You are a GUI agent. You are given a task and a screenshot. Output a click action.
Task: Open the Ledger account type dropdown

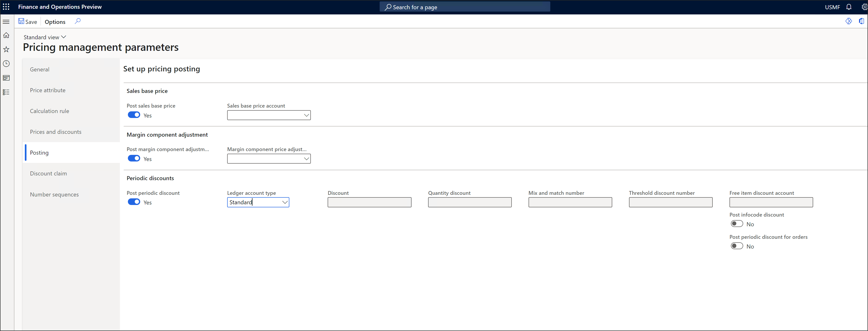(285, 202)
